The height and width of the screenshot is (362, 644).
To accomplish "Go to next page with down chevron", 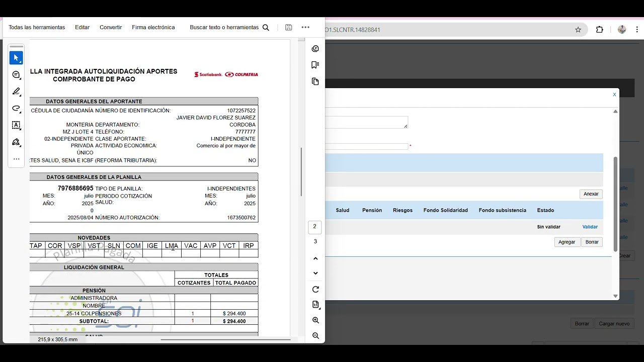I will point(315,273).
